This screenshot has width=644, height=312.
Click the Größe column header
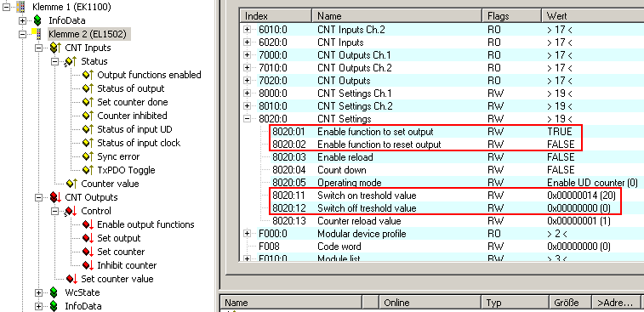point(571,303)
